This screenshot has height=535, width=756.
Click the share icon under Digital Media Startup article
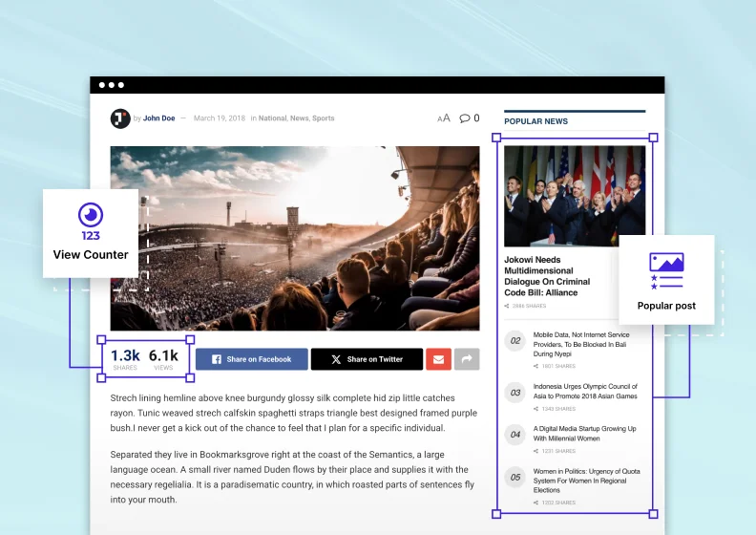(x=535, y=451)
